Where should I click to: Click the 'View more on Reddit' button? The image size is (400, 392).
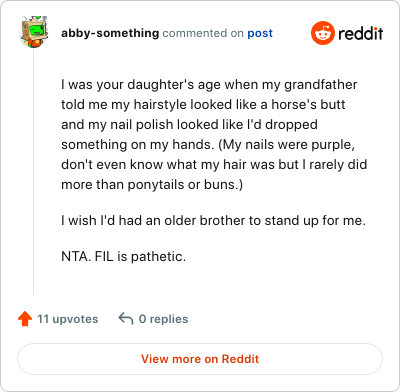click(x=200, y=359)
